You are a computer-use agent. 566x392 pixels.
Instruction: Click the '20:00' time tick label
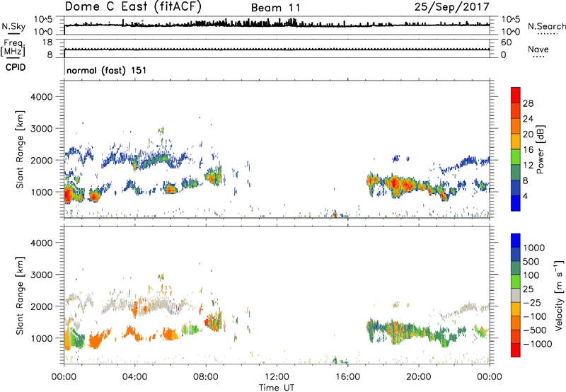coord(419,377)
